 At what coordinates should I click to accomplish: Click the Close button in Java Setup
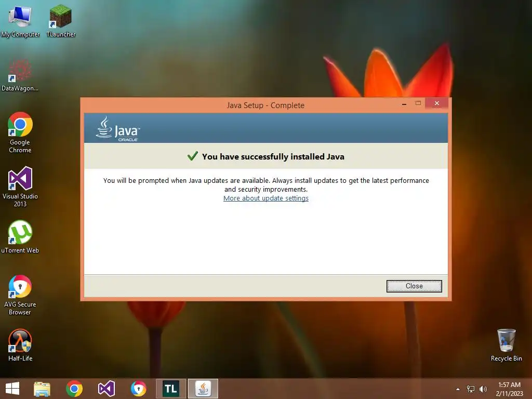[414, 286]
